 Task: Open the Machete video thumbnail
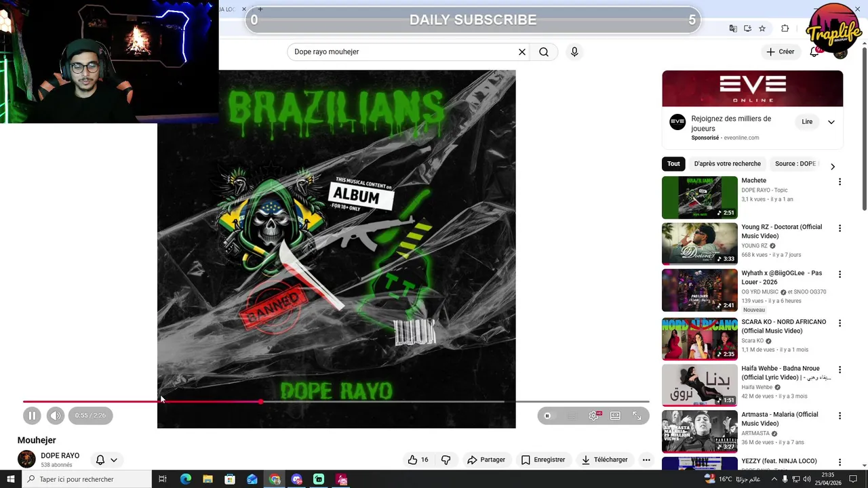click(x=700, y=197)
